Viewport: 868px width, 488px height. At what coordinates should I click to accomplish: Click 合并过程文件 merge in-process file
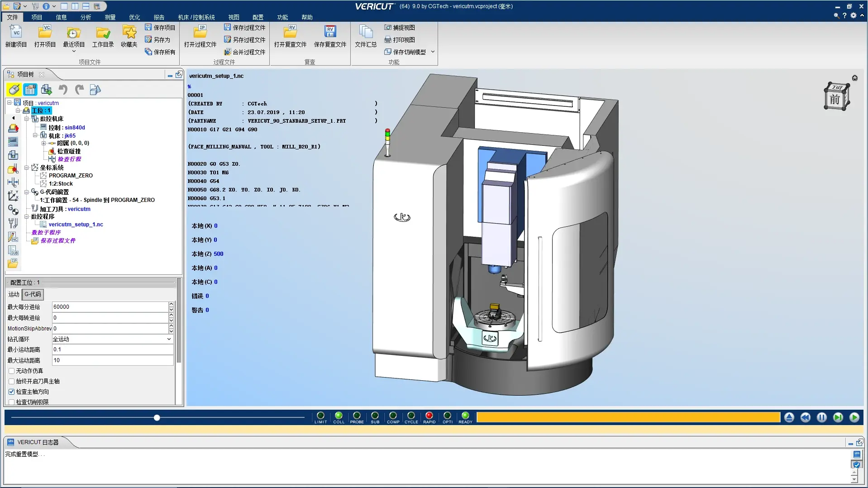245,52
